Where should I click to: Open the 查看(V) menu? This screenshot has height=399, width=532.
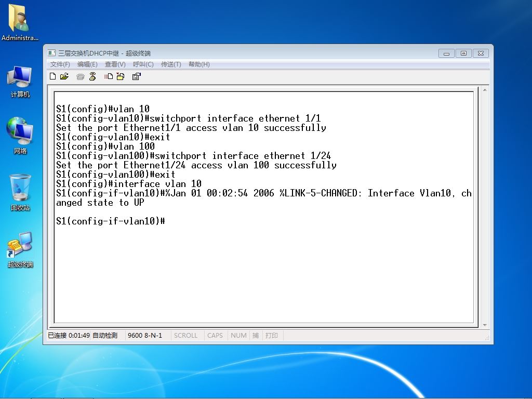tap(115, 64)
